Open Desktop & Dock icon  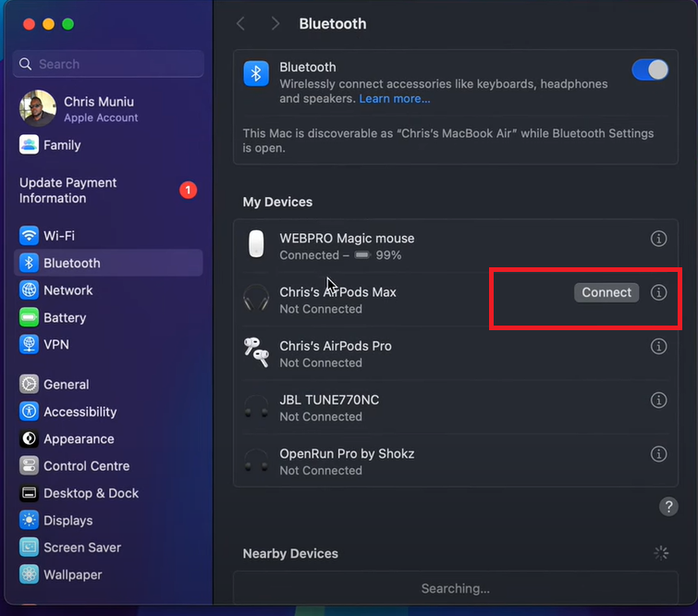pyautogui.click(x=29, y=493)
